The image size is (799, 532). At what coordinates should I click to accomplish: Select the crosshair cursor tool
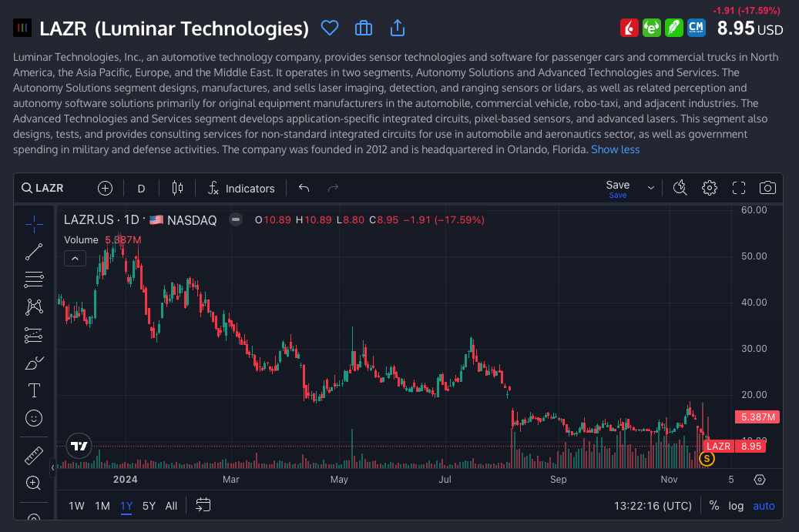(34, 224)
